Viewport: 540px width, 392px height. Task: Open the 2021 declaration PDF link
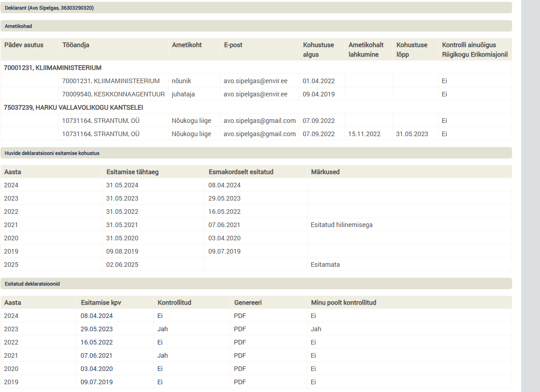pyautogui.click(x=240, y=355)
